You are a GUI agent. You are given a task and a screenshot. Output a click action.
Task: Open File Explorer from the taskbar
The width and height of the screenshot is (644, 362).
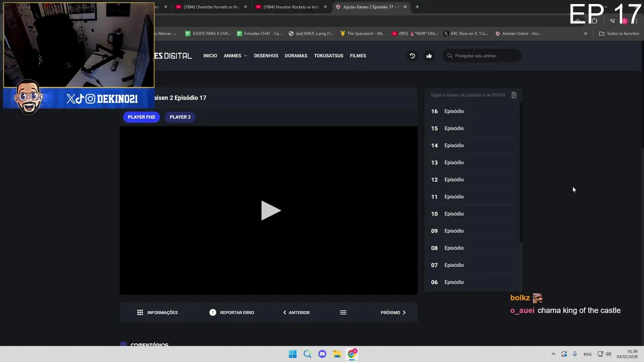[x=337, y=354]
